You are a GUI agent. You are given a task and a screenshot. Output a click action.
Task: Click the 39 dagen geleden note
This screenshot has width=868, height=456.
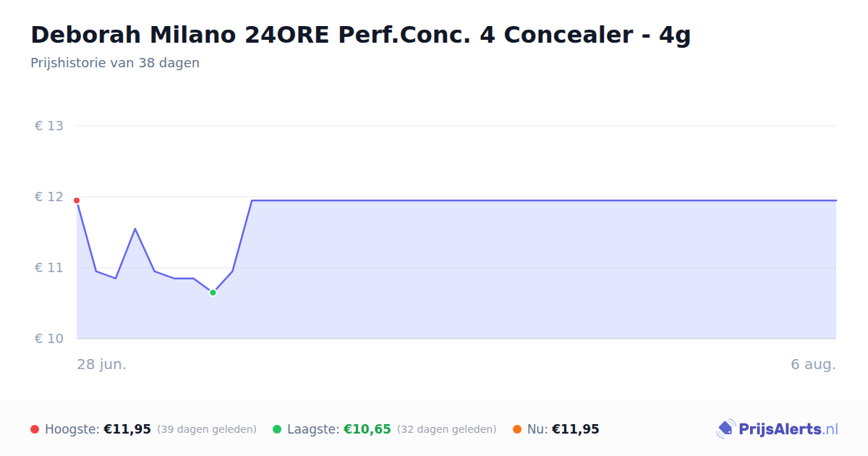pyautogui.click(x=207, y=429)
